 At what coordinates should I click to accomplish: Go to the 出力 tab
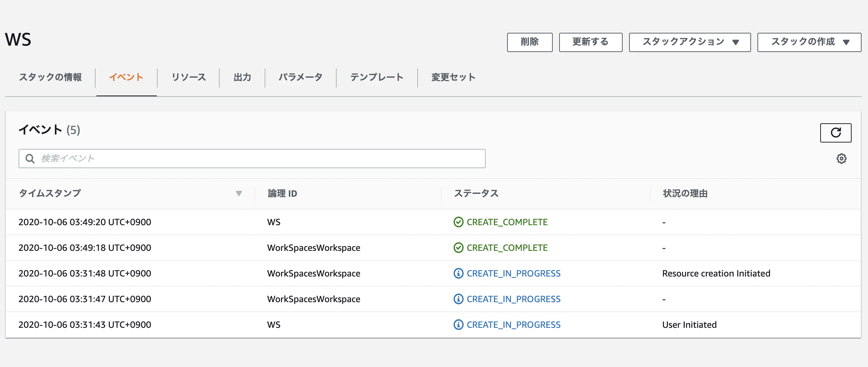242,77
